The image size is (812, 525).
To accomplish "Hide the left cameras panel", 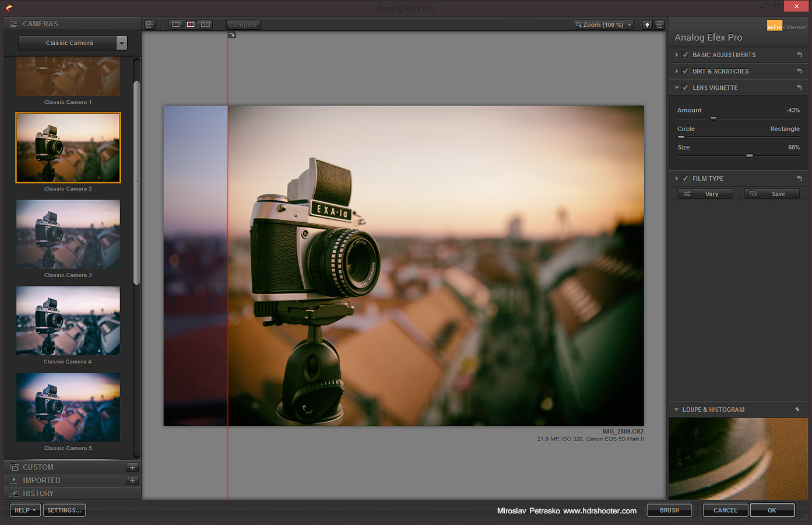I will tap(150, 24).
